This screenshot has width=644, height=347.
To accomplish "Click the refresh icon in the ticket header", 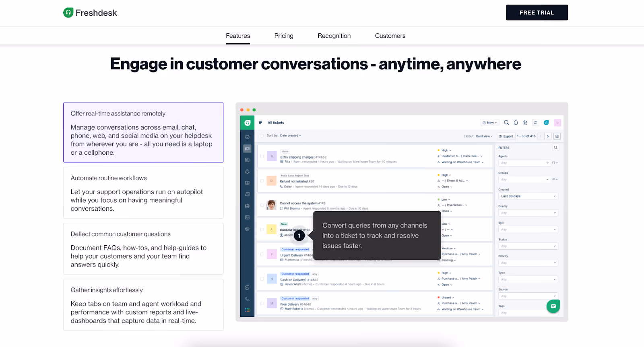I will coord(535,123).
